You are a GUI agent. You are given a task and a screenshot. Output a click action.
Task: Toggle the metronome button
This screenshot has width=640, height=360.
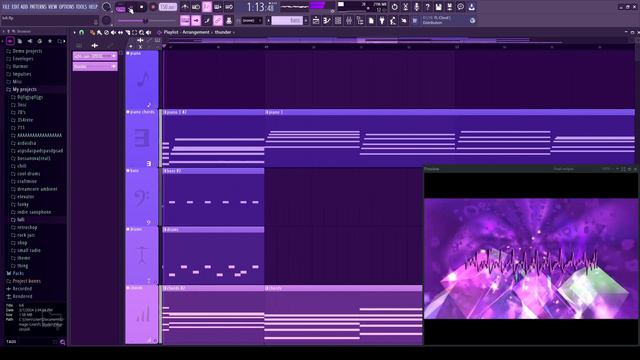(x=185, y=7)
